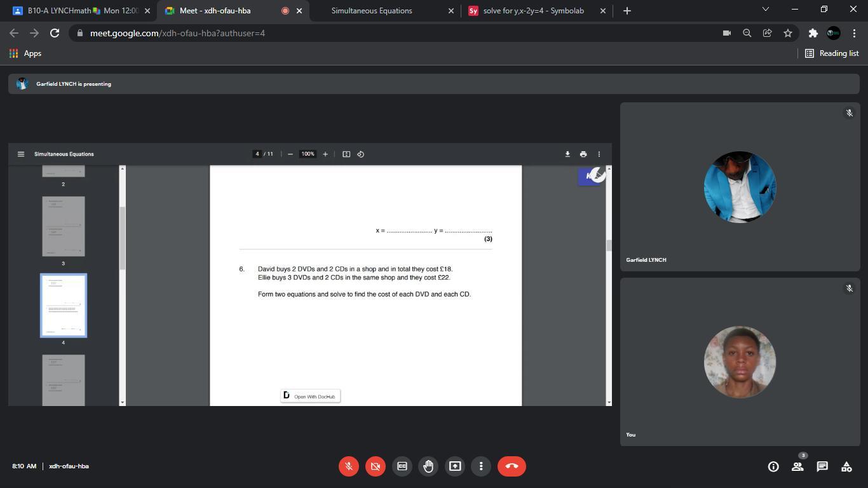
Task: Open the in-call chat panel
Action: click(822, 466)
